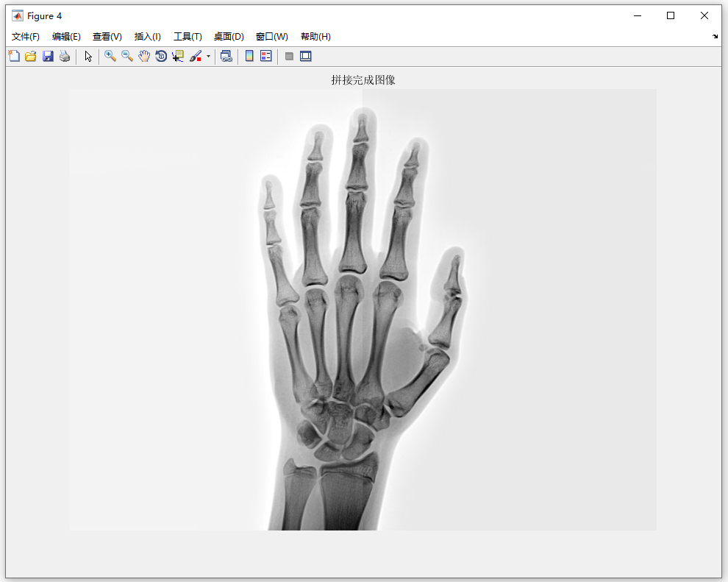728x582 pixels.
Task: Maximize the Figure 4 window
Action: coord(671,15)
